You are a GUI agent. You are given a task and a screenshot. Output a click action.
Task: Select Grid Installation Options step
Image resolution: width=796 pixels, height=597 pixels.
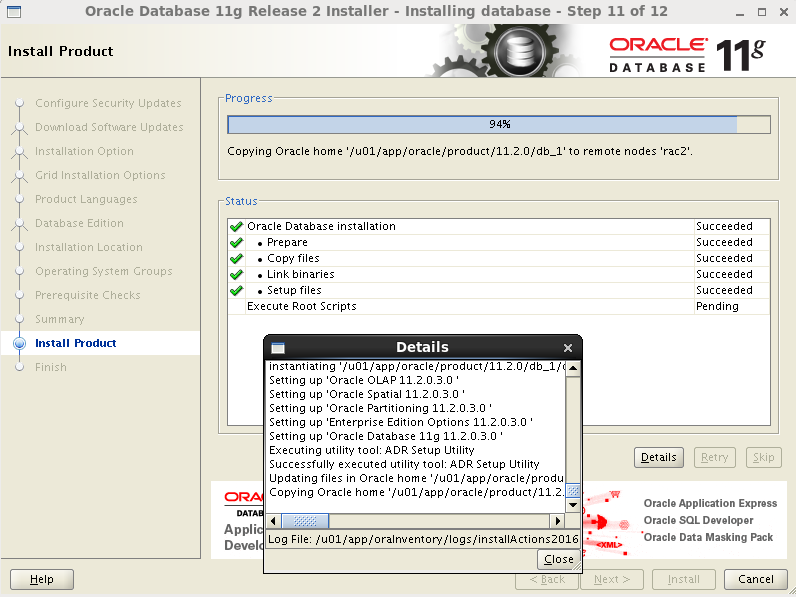click(x=100, y=175)
